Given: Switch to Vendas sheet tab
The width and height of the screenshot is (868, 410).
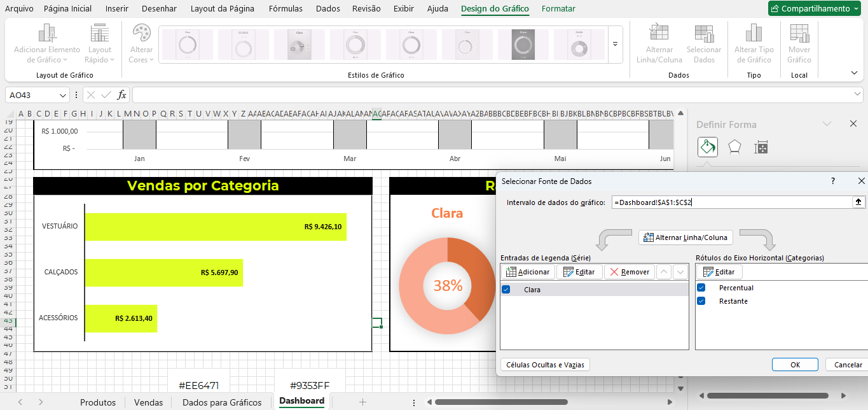Looking at the screenshot, I should pos(149,402).
